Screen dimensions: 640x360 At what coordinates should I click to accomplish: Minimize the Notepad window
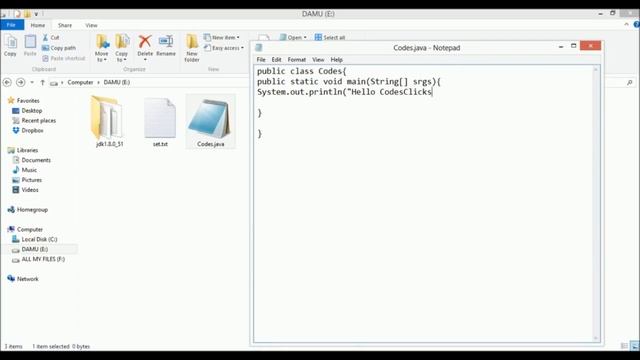[x=561, y=47]
